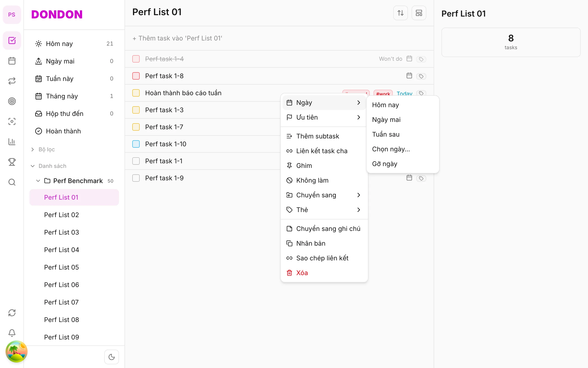Image resolution: width=588 pixels, height=368 pixels.
Task: Click Thêm subtask menu item
Action: (x=324, y=136)
